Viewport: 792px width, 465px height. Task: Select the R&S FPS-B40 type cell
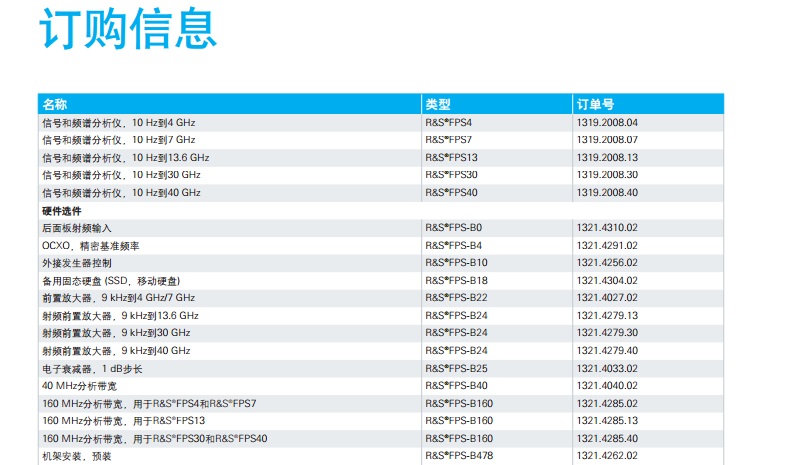[x=456, y=385]
